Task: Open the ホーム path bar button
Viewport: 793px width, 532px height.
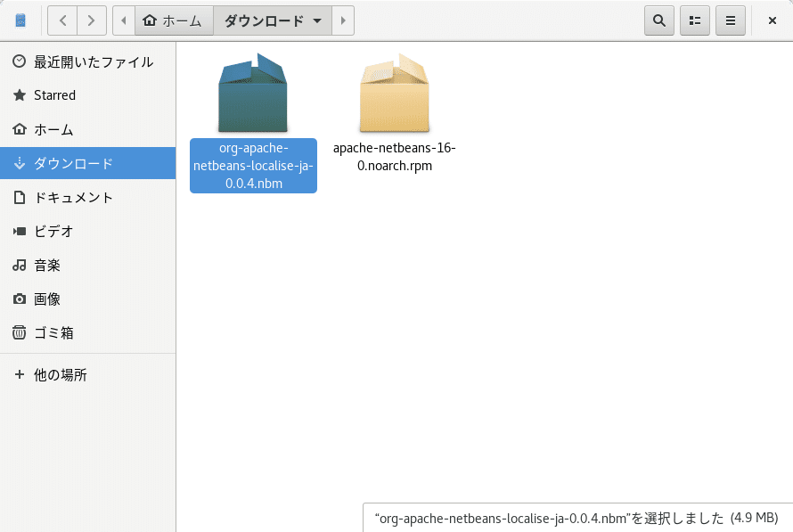Action: click(x=174, y=20)
